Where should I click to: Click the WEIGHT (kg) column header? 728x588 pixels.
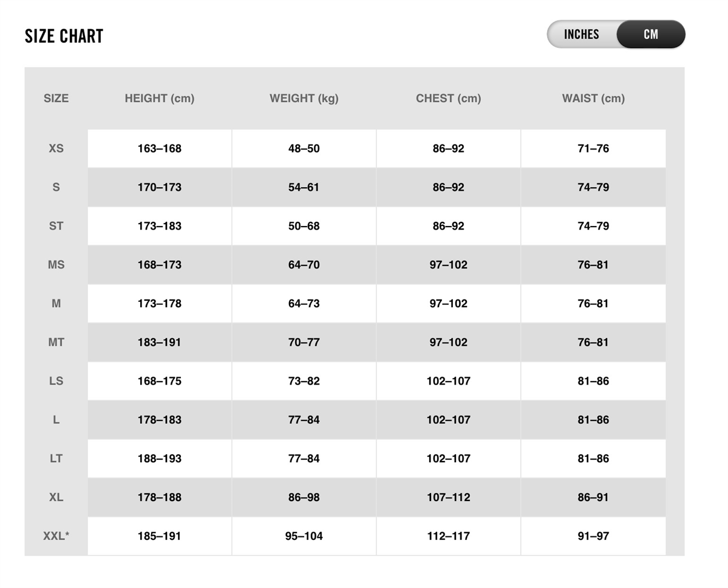(304, 98)
